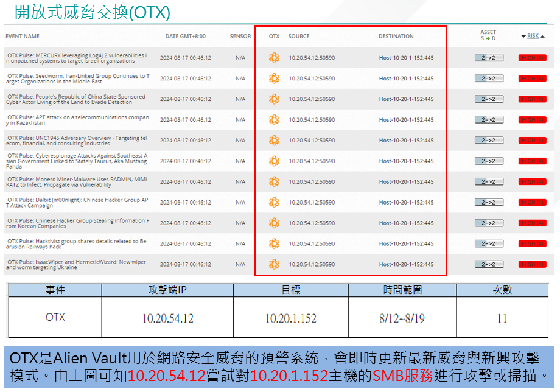Image resolution: width=560 pixels, height=392 pixels.
Task: Select the 2->2 asset value on the Korean Companies row
Action: tap(489, 223)
